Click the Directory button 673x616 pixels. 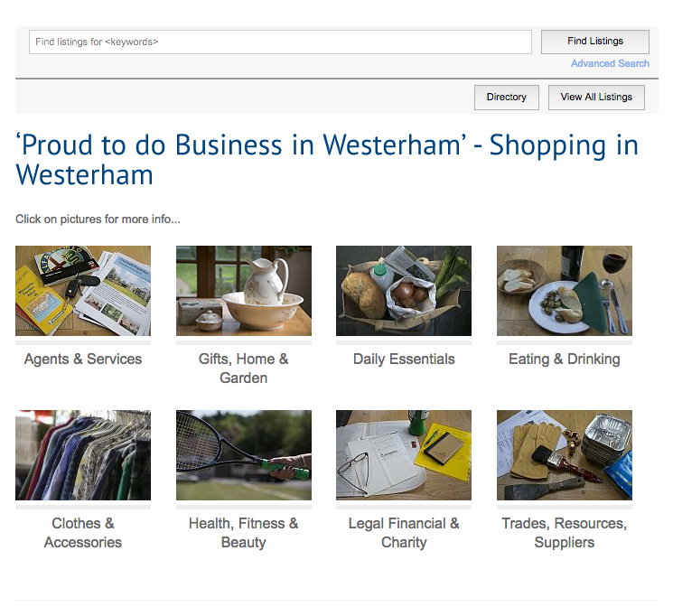coord(507,97)
